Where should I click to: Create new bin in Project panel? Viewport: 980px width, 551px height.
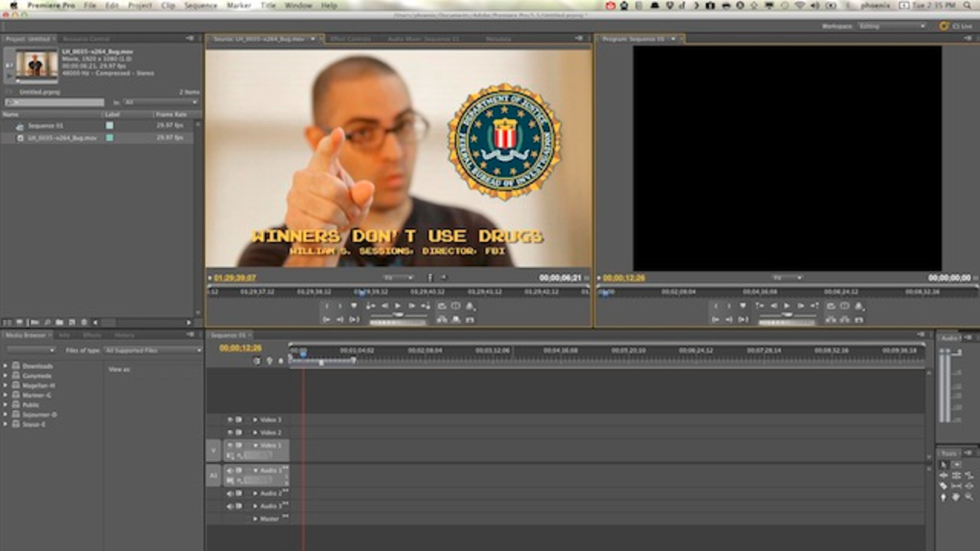[59, 322]
